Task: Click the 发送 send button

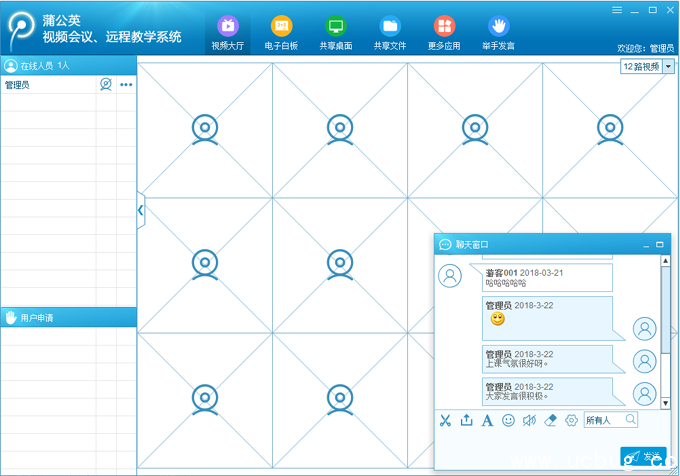Action: (x=643, y=456)
